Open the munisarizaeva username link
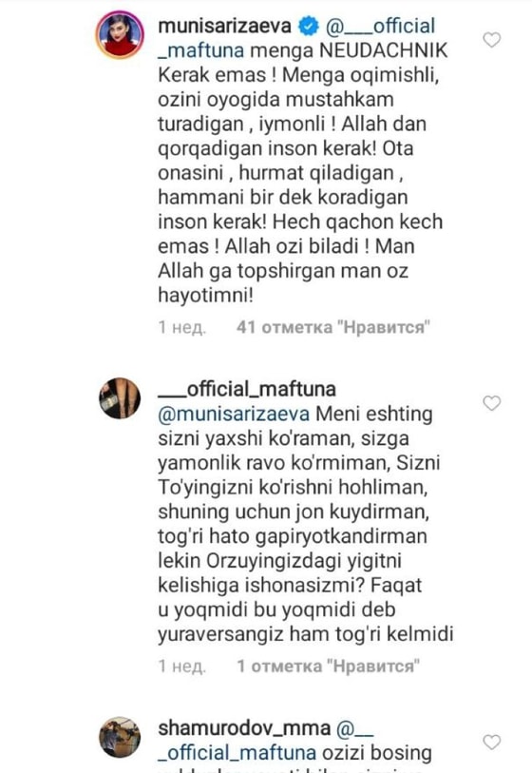This screenshot has width=532, height=773. [224, 26]
